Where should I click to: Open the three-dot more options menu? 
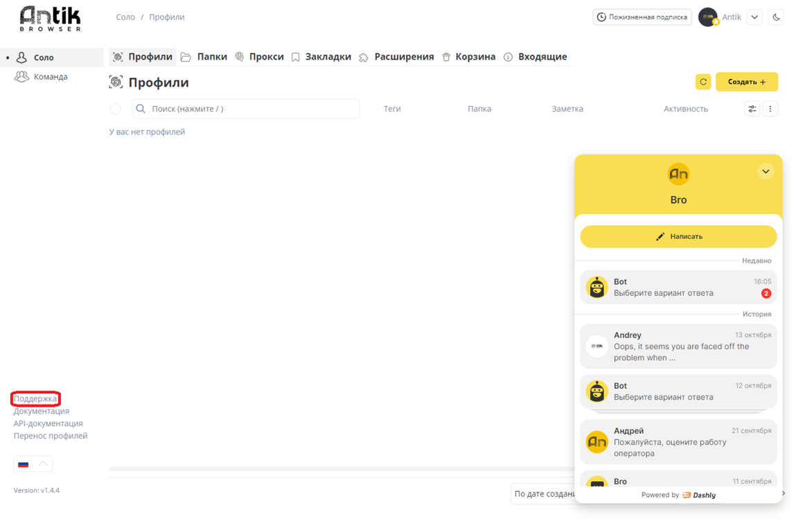tap(770, 109)
